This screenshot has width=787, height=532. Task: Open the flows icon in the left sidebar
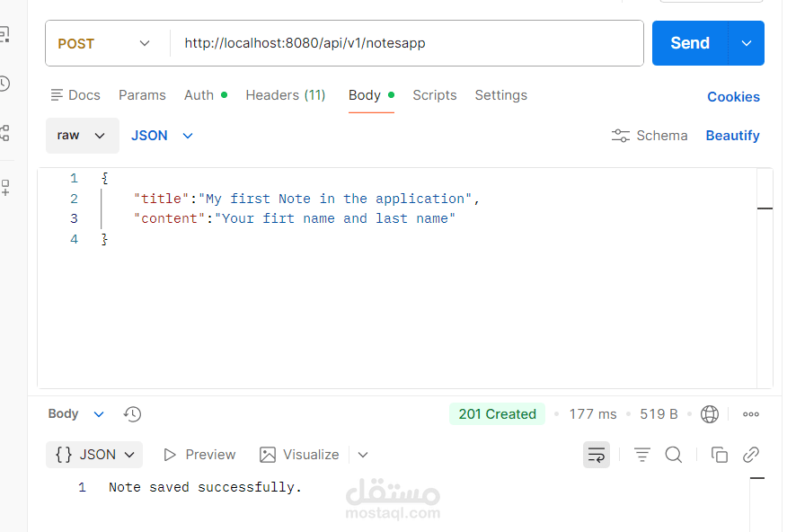click(x=4, y=133)
